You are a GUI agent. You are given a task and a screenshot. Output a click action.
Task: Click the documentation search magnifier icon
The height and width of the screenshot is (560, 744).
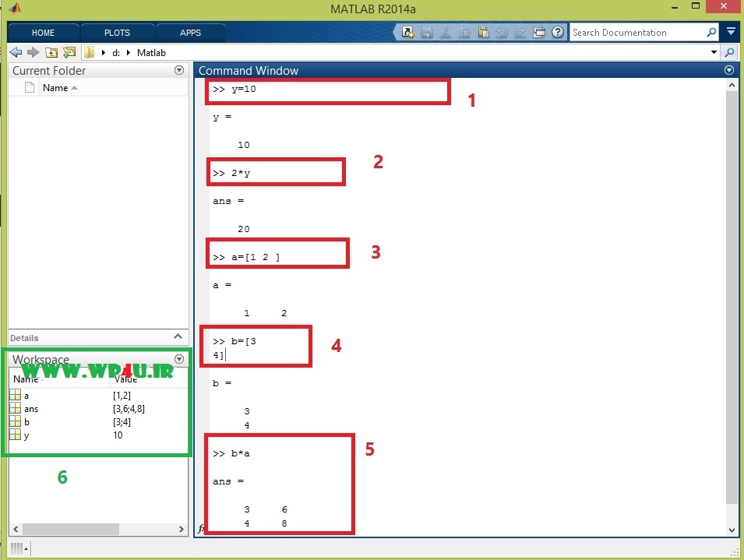(x=711, y=32)
